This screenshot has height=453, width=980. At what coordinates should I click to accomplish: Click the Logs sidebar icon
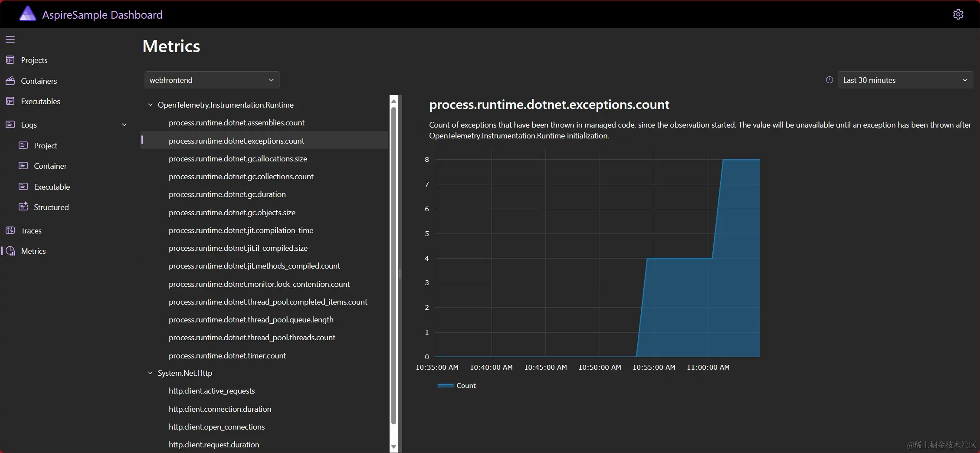[10, 125]
